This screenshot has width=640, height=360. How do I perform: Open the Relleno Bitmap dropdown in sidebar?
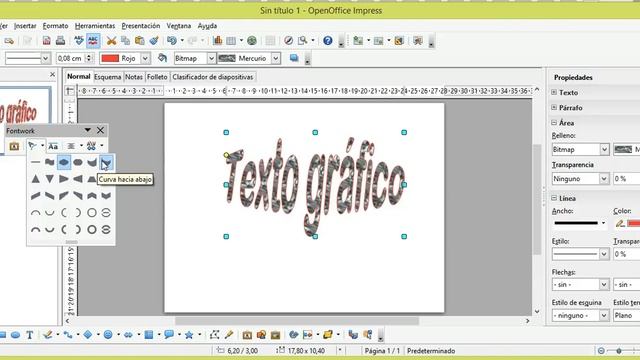580,149
